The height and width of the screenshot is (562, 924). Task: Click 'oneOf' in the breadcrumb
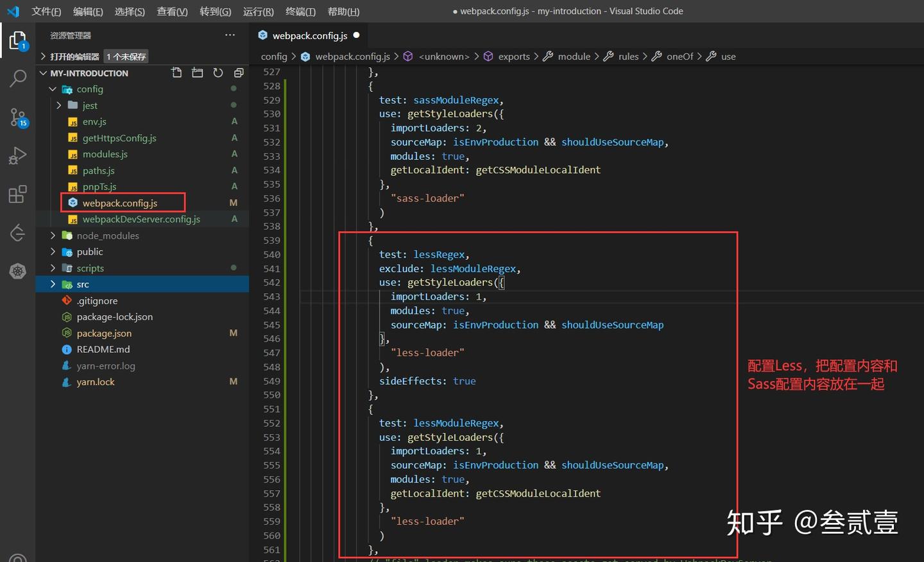(x=680, y=56)
